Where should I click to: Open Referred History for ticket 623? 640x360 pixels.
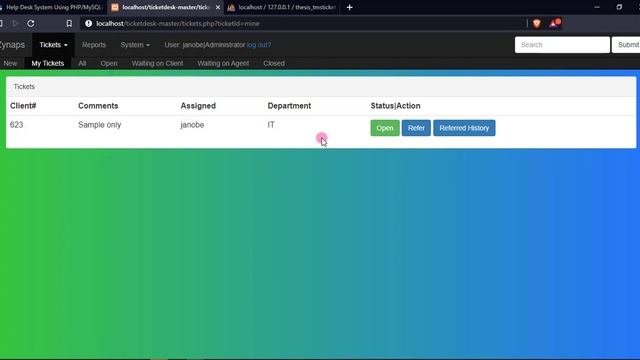coord(464,128)
